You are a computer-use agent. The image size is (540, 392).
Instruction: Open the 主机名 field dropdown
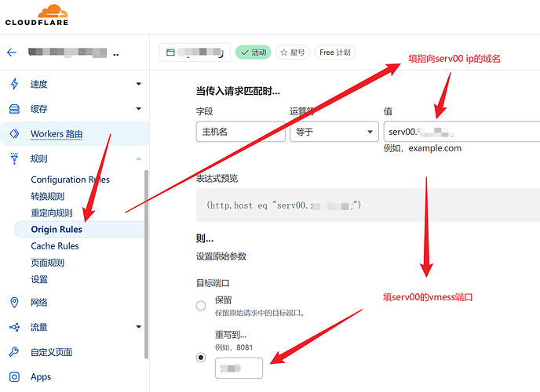point(241,132)
